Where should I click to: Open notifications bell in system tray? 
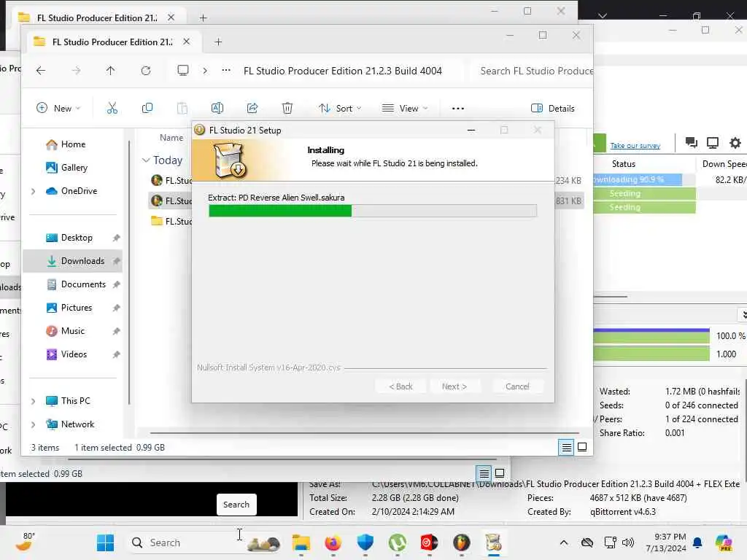[x=697, y=542]
